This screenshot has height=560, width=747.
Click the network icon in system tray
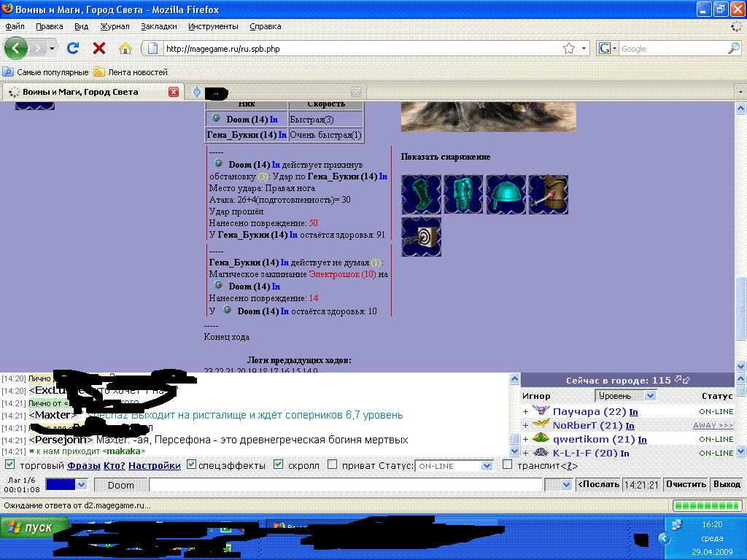[676, 525]
